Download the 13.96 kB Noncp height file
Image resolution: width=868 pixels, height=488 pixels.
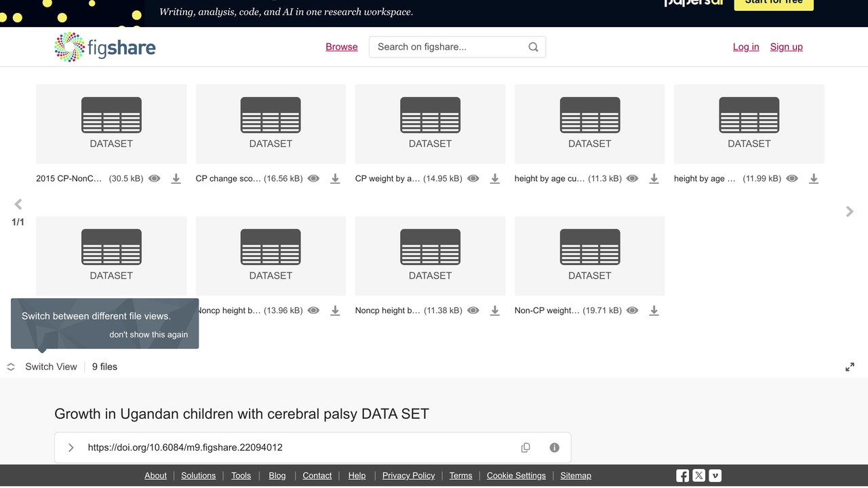point(335,310)
